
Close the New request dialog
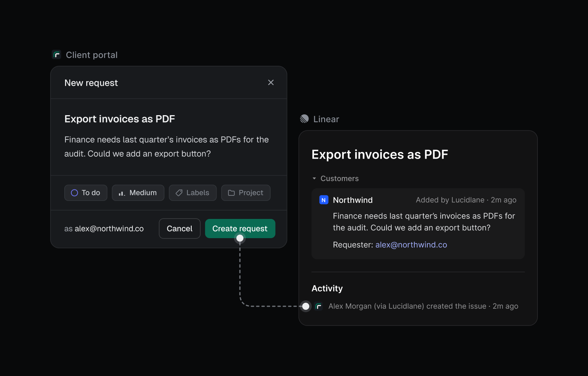coord(271,82)
